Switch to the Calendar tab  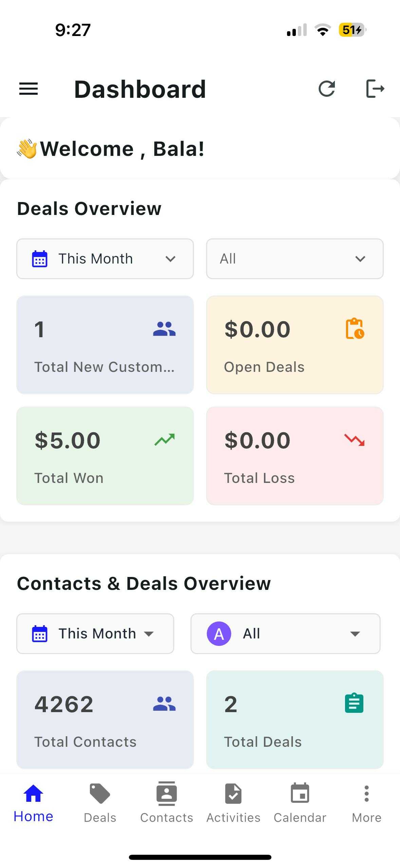click(x=300, y=803)
